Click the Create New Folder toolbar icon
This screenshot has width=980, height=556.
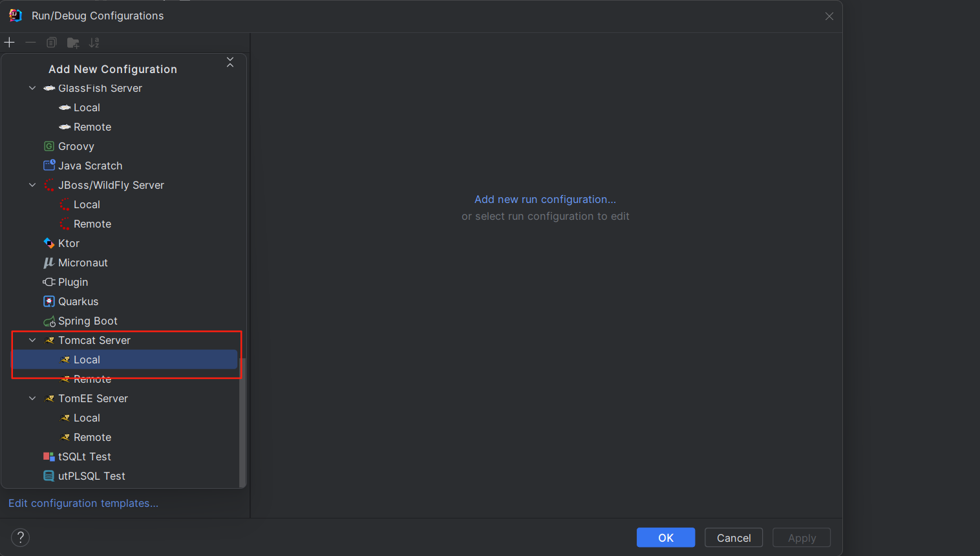[x=73, y=43]
